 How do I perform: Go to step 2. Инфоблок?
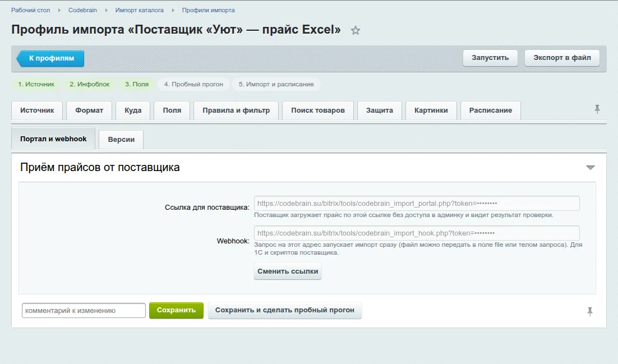[x=90, y=84]
